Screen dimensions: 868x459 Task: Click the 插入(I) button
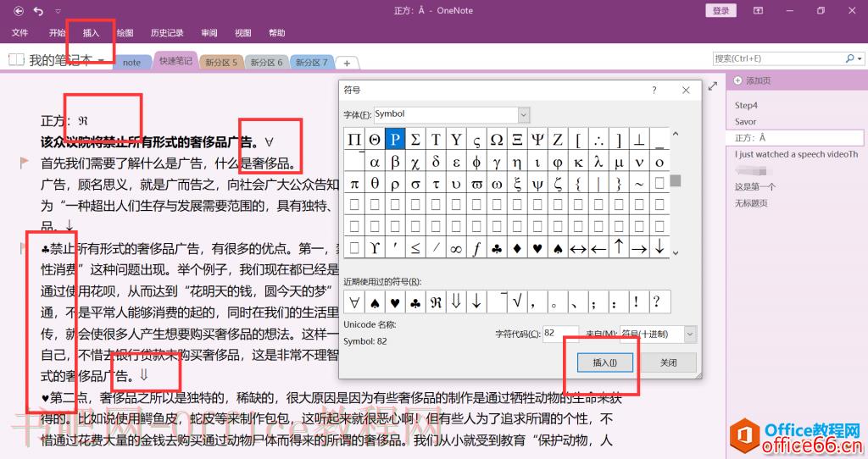(x=604, y=362)
